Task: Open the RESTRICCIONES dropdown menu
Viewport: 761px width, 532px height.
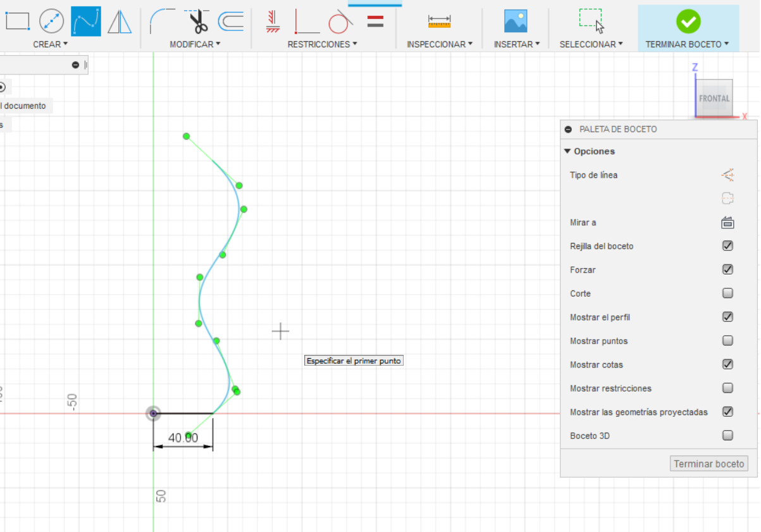Action: pyautogui.click(x=322, y=44)
